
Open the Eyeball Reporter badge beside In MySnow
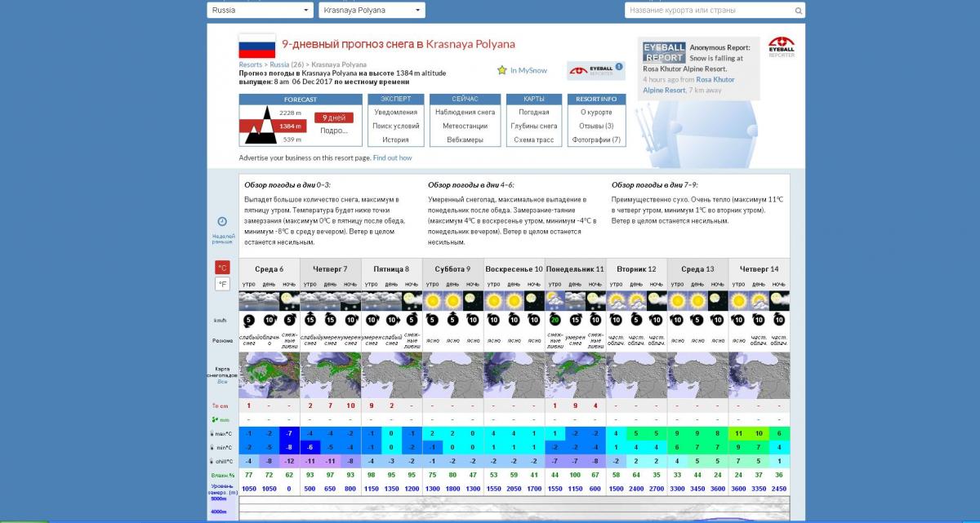pos(596,70)
